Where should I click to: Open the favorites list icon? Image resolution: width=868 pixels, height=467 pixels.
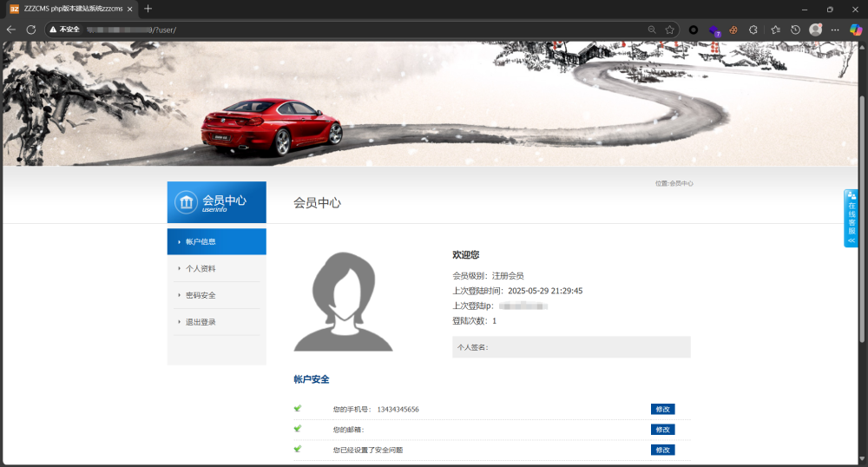[x=775, y=29]
